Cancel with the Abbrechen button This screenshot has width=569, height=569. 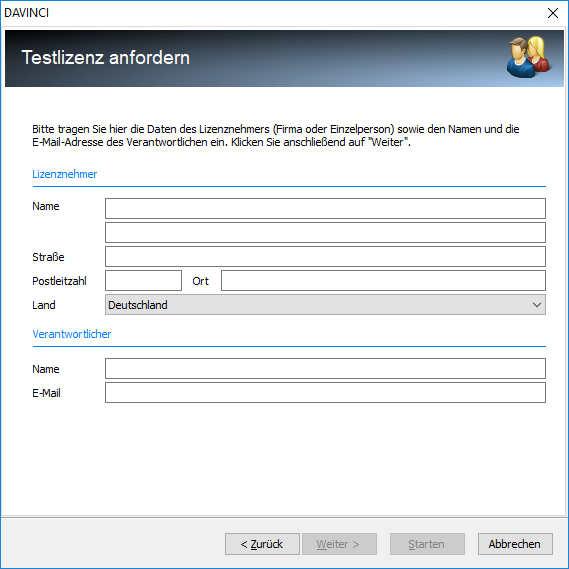point(515,544)
